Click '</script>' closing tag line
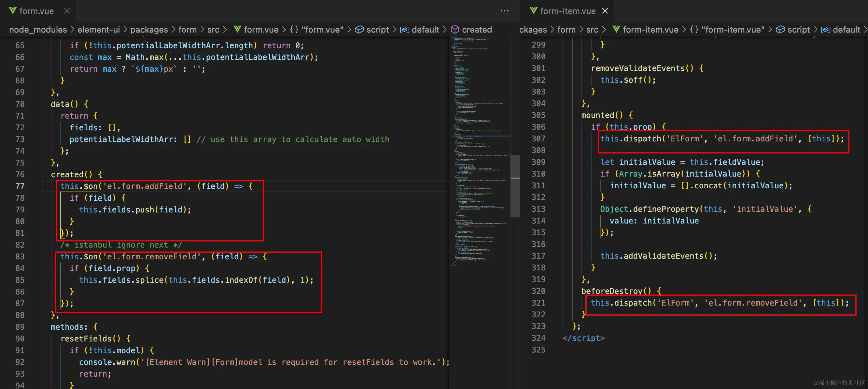868x389 pixels. [584, 338]
